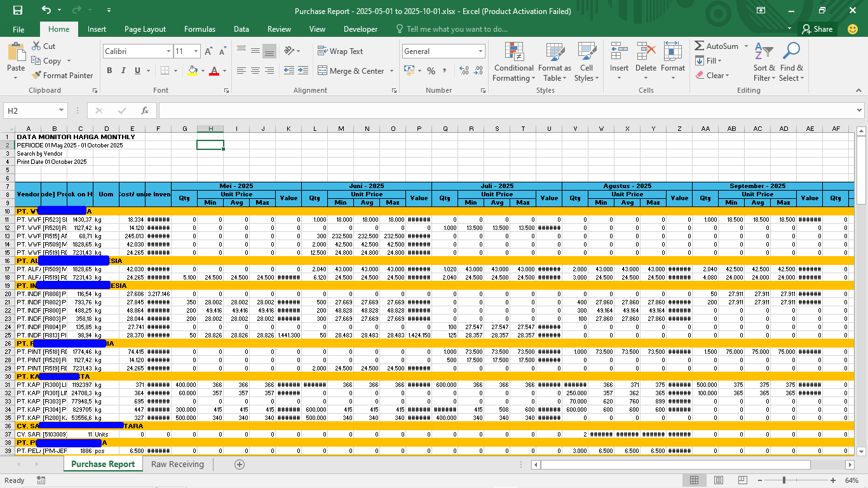Expand the Name Box dropdown arrow
The height and width of the screenshot is (488, 868).
click(61, 111)
